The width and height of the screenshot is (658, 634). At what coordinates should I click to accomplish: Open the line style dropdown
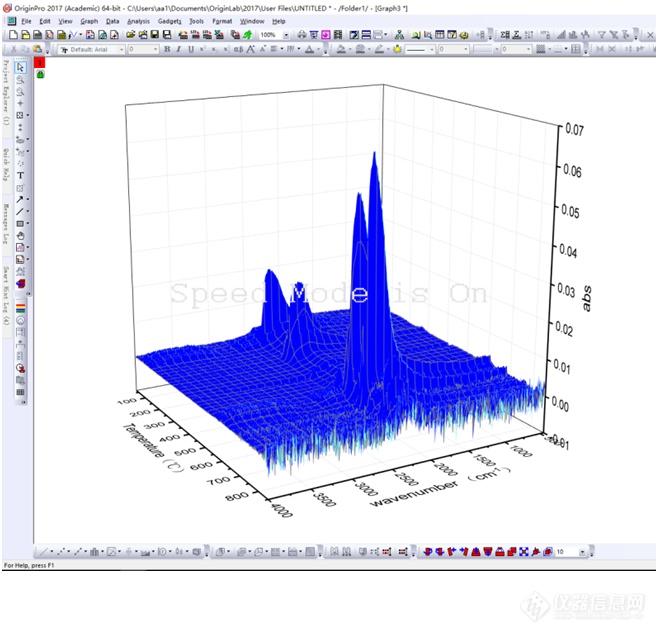(431, 50)
